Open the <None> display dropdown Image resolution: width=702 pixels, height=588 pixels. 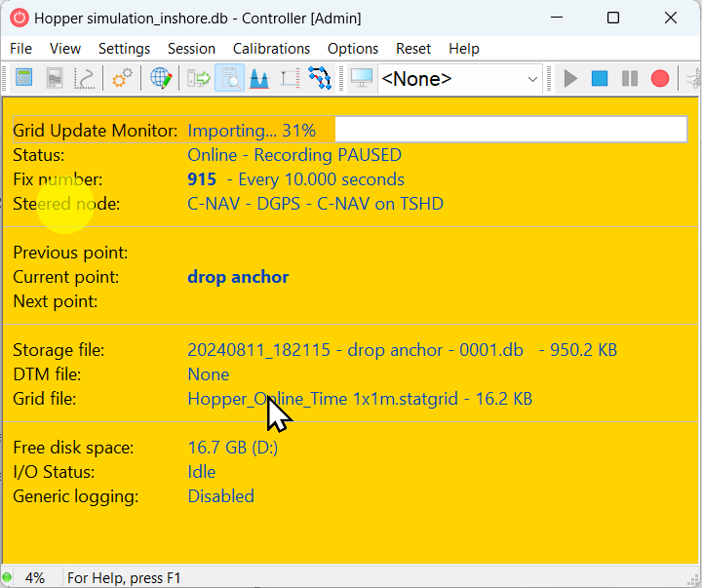point(460,78)
